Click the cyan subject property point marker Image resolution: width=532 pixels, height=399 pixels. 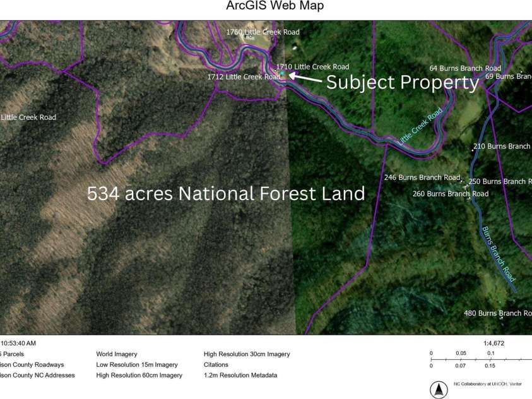pyautogui.click(x=282, y=73)
